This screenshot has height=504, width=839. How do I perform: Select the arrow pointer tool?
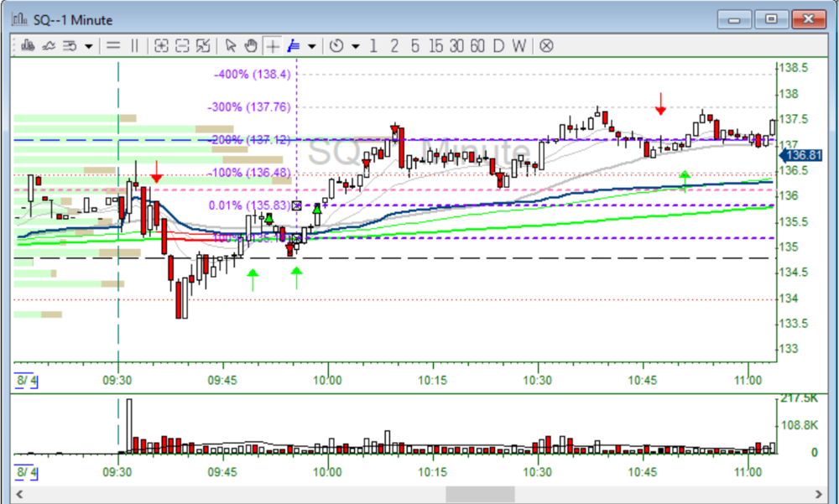(231, 46)
